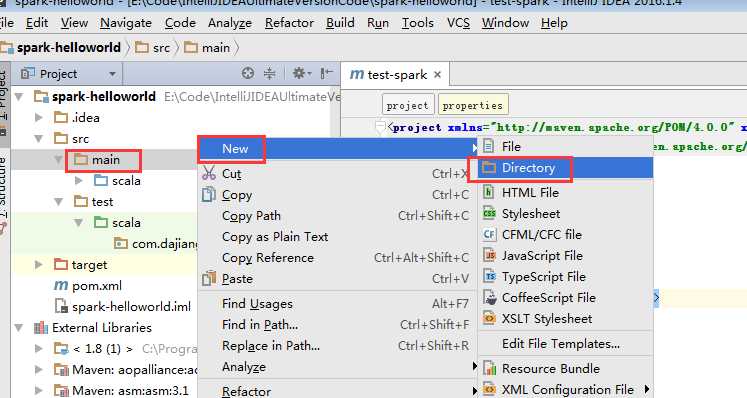Click the pom.xml Maven icon in tree

pyautogui.click(x=61, y=286)
